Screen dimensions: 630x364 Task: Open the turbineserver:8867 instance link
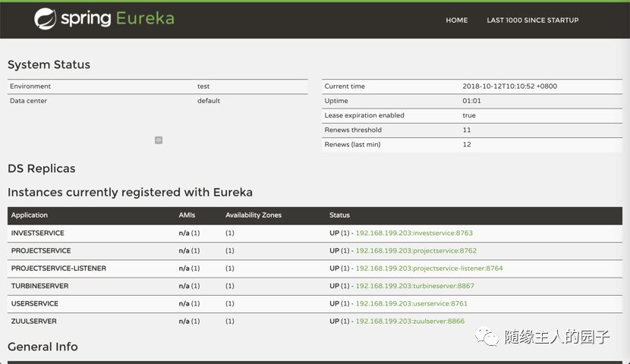pos(414,286)
